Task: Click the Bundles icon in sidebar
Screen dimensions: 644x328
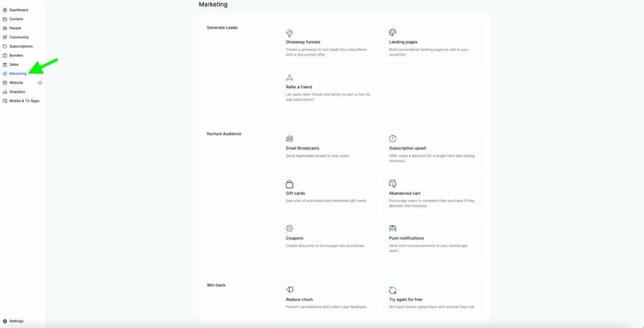Action: pyautogui.click(x=5, y=55)
